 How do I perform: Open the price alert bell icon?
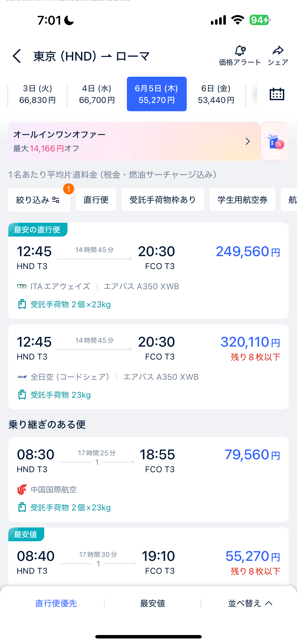tap(240, 50)
